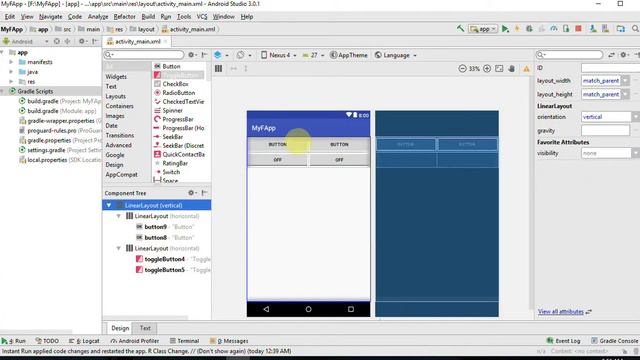Hide the Component Tree panel
Image resolution: width=640 pixels, height=360 pixels.
pyautogui.click(x=204, y=193)
